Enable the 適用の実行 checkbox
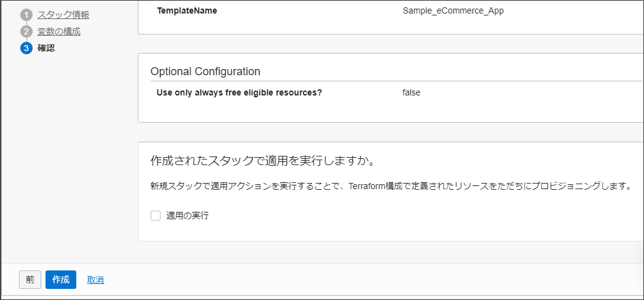The width and height of the screenshot is (644, 300). tap(156, 216)
